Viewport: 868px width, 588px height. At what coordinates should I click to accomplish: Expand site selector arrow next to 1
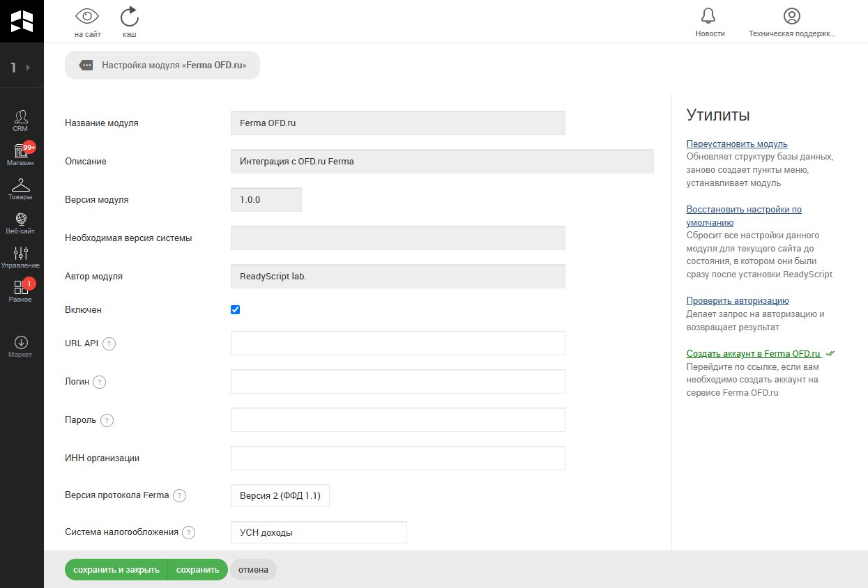click(28, 68)
